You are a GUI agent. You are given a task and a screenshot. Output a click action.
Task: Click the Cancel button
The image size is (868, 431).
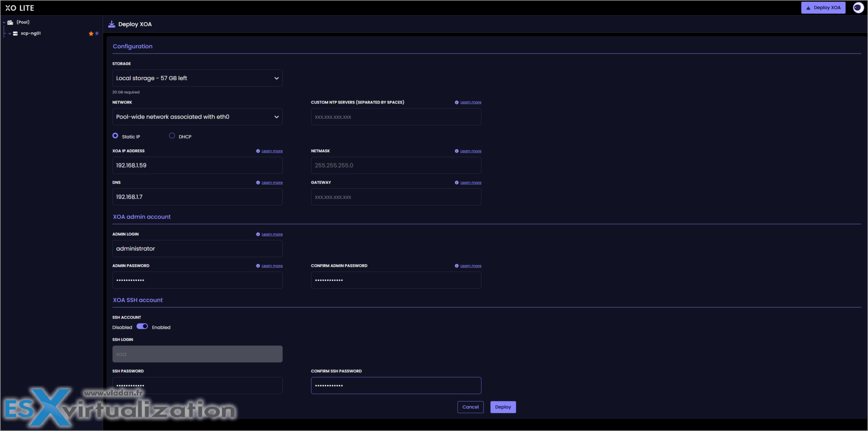tap(470, 407)
